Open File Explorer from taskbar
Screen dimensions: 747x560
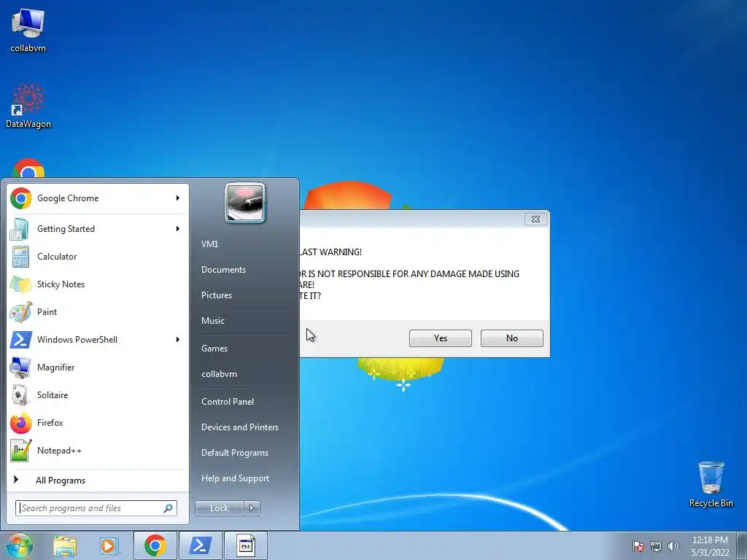click(65, 545)
